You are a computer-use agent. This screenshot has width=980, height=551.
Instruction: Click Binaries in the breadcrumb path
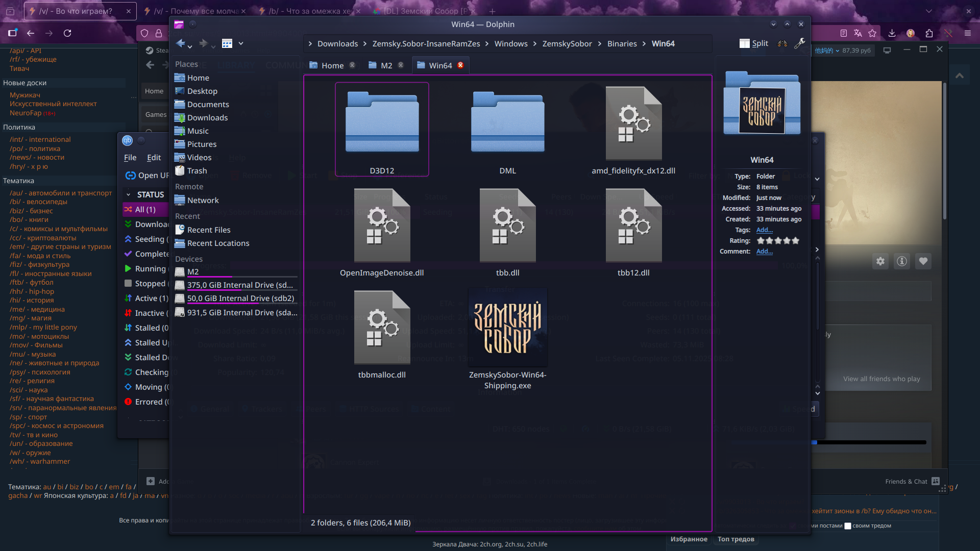[x=622, y=44]
